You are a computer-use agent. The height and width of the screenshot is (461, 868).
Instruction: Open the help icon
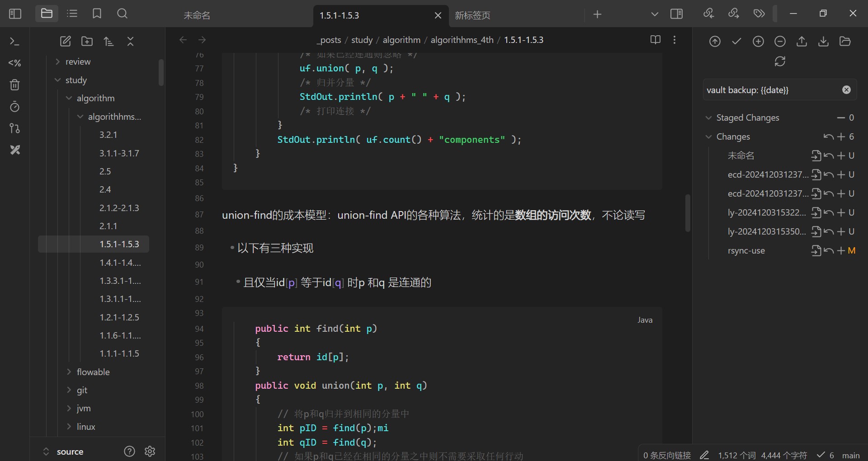(129, 451)
